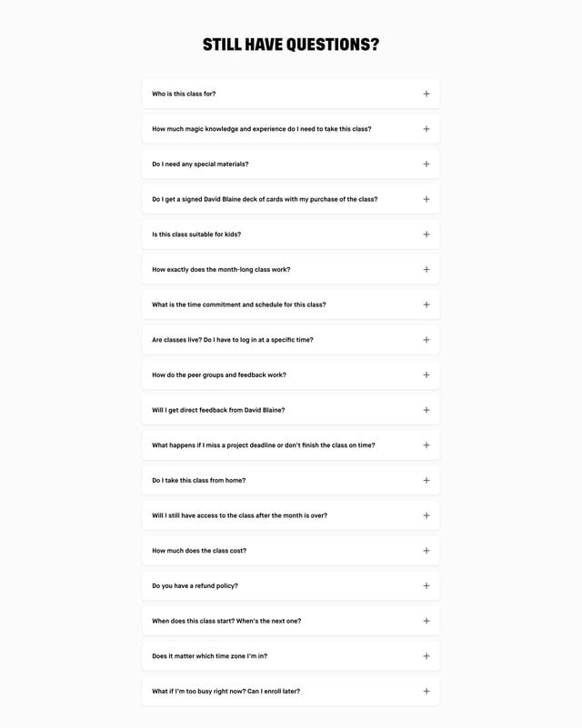Click the "Still Have Questions?" heading
This screenshot has height=728, width=582.
291,45
